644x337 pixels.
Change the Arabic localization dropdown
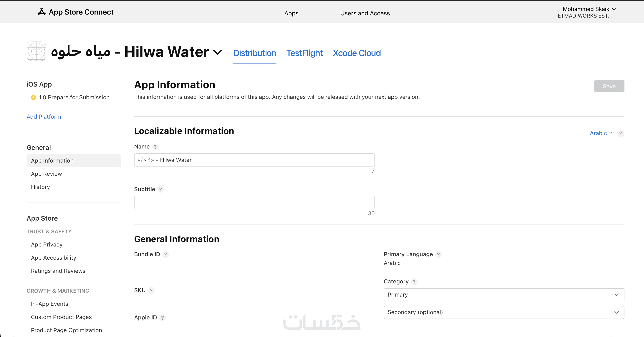pyautogui.click(x=601, y=133)
